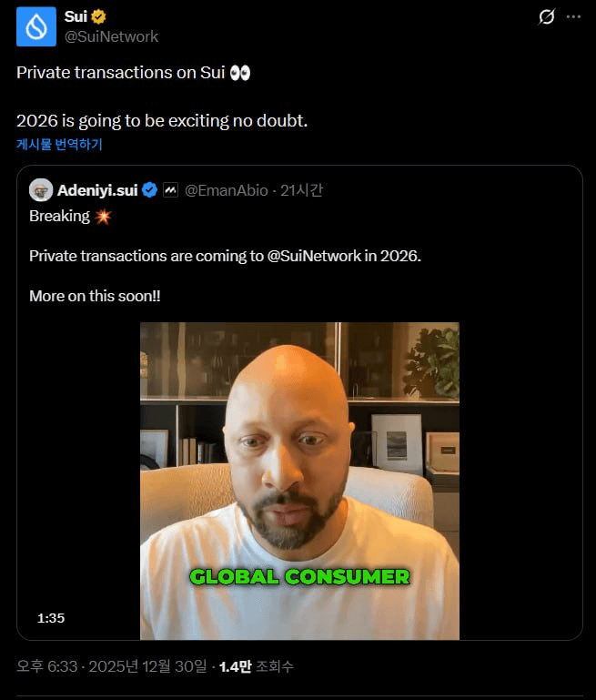Open quoted post via "More on this soon!!" text
596x700 pixels.
click(95, 296)
